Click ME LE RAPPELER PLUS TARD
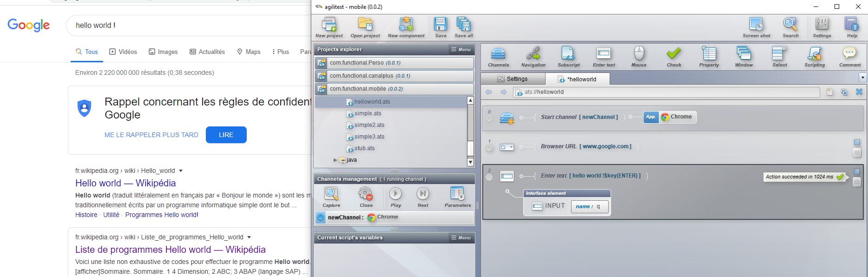The width and height of the screenshot is (868, 277). [151, 135]
